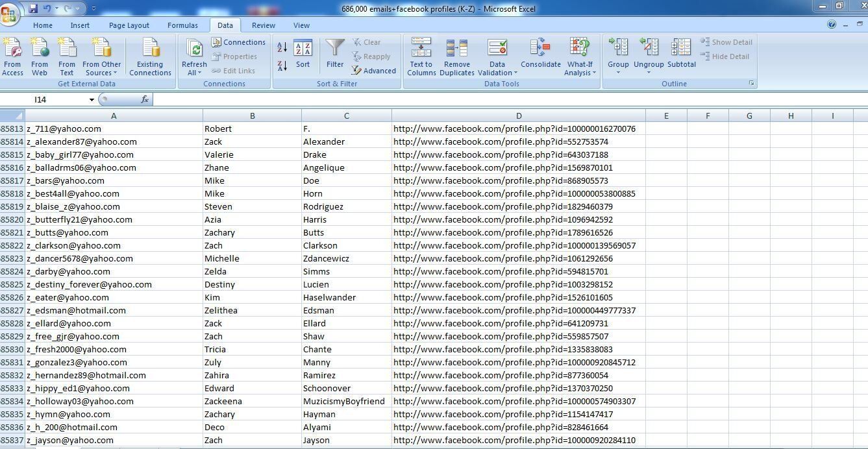Open Workbook Connections
The image size is (868, 449).
238,42
